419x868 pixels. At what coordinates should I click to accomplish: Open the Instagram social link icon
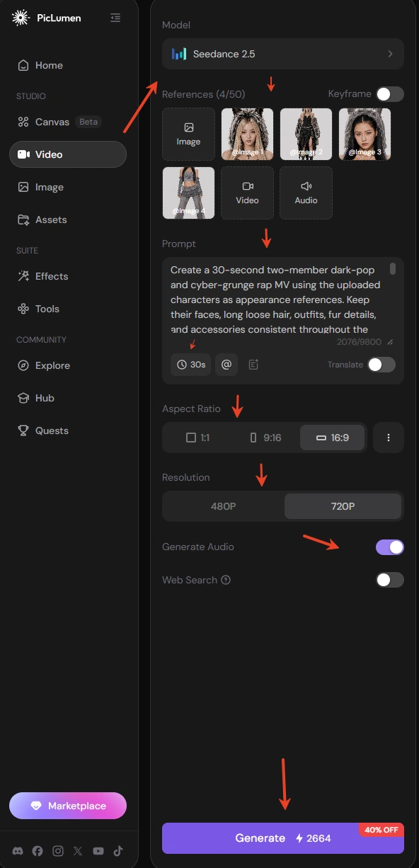[58, 851]
